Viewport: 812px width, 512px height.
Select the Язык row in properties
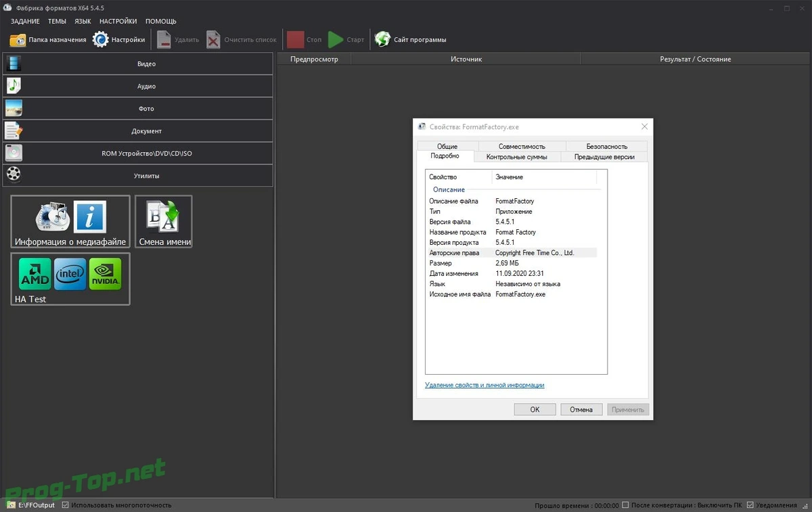(x=512, y=284)
